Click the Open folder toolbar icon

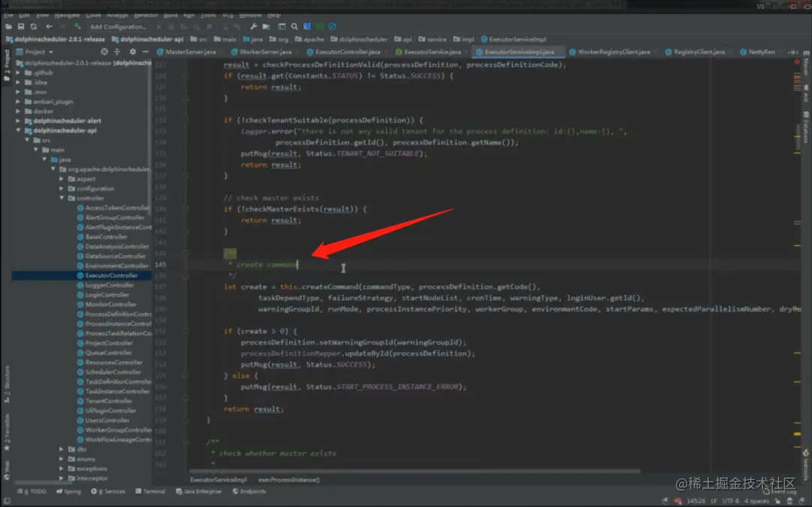pos(8,26)
